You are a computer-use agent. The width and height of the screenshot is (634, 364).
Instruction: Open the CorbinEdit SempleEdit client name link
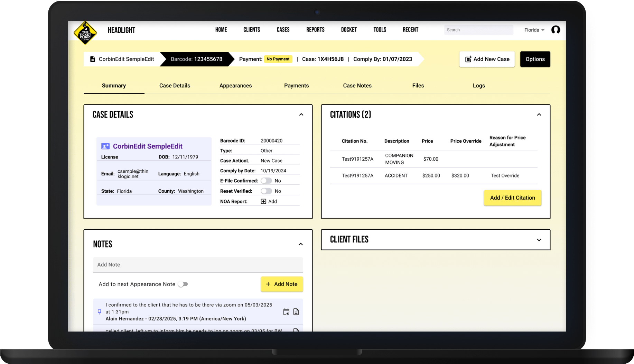pyautogui.click(x=148, y=146)
